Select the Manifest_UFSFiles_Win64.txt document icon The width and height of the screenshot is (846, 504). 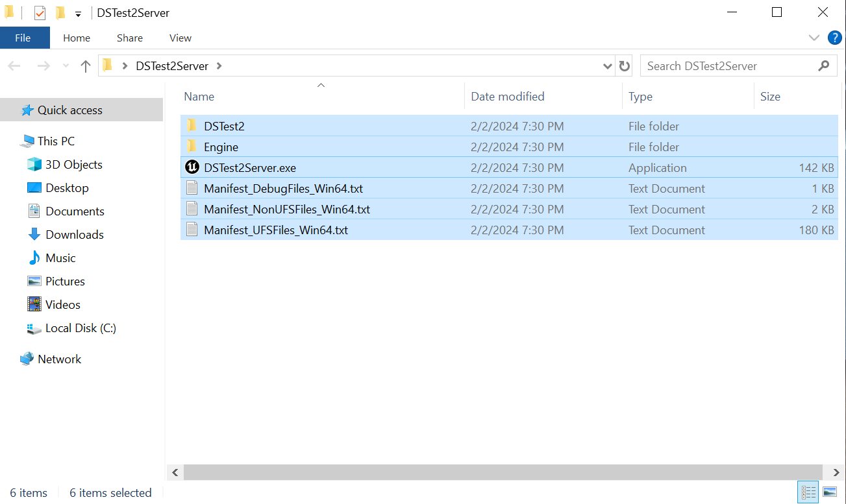pos(192,230)
